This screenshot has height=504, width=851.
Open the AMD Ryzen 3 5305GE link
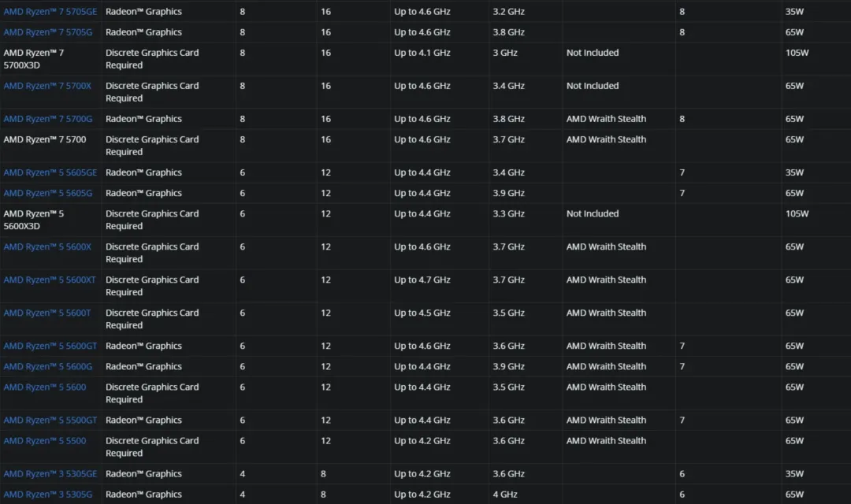(x=50, y=473)
